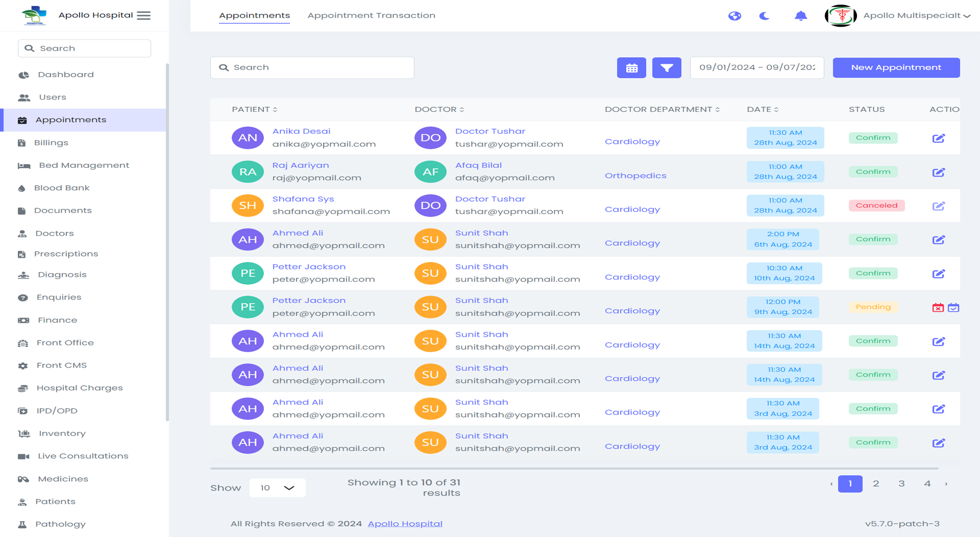Screen dimensions: 980x537
Task: Open notifications via the bell icon
Action: [x=800, y=15]
